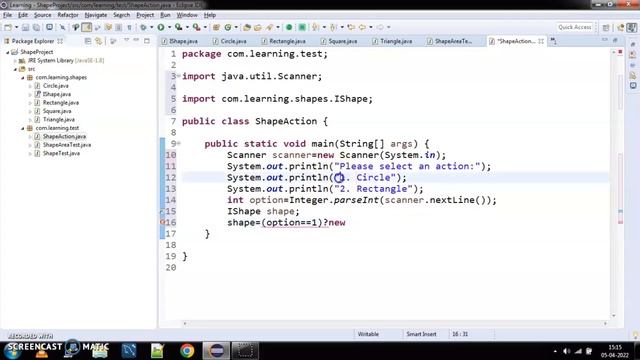The height and width of the screenshot is (360, 640).
Task: Click the Chrome icon on taskbar
Action: coord(187,351)
